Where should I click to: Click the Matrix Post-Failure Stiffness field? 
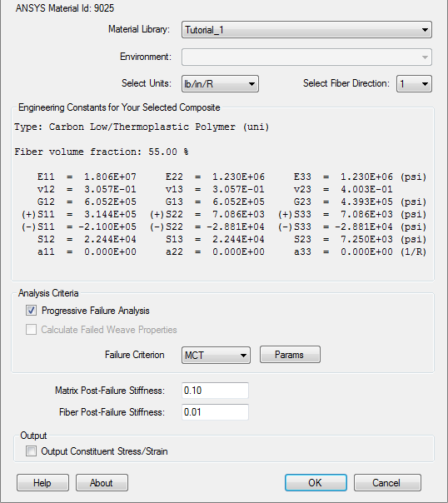(x=215, y=391)
